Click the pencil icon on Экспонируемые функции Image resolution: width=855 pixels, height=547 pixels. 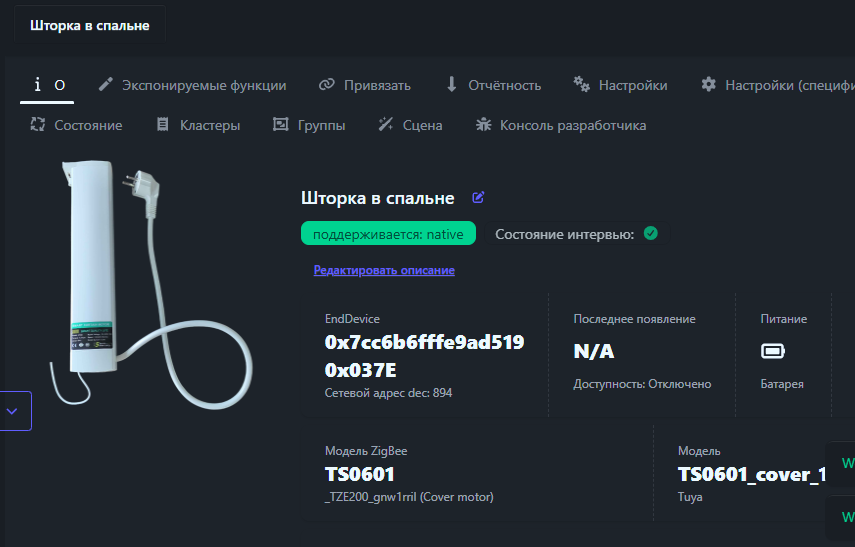click(x=105, y=85)
